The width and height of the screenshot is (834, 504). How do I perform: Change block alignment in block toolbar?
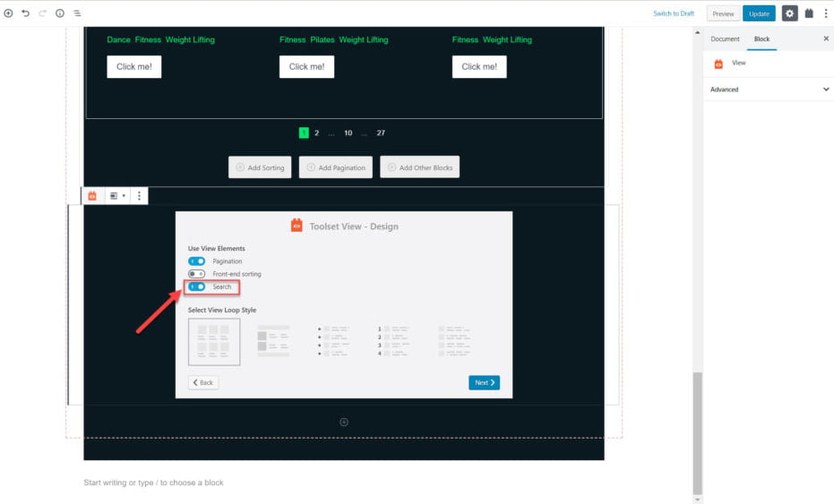pyautogui.click(x=117, y=196)
